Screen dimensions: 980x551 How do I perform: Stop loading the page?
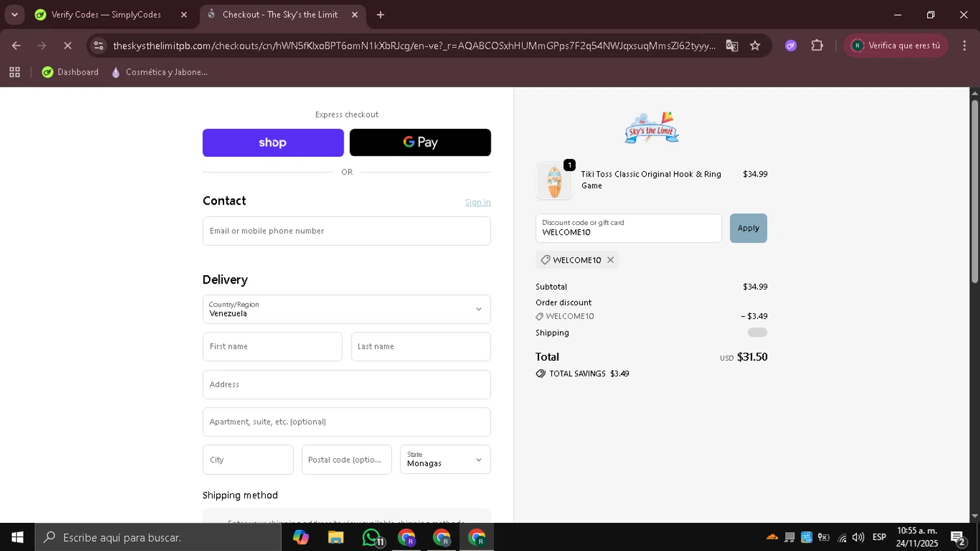pyautogui.click(x=67, y=46)
